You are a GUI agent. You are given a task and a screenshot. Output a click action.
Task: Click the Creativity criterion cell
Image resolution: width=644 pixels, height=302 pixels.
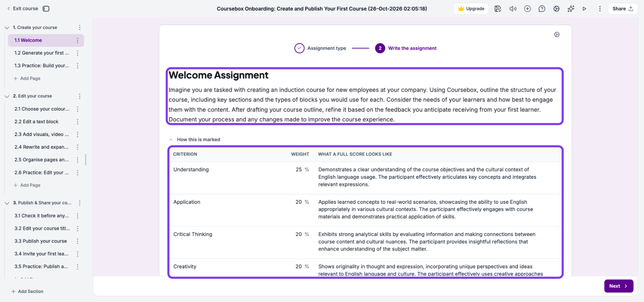click(x=185, y=266)
